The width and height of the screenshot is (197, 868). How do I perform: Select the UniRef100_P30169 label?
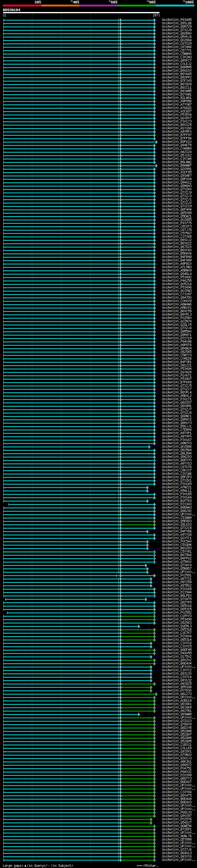177,484
